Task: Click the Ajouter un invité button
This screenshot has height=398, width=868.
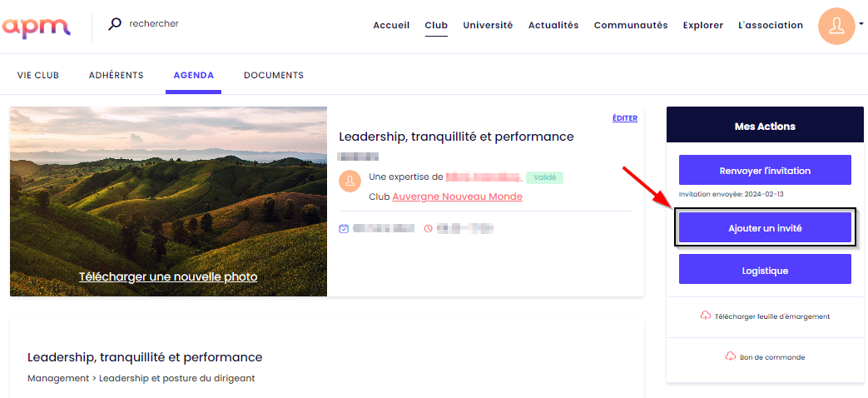Action: click(765, 227)
